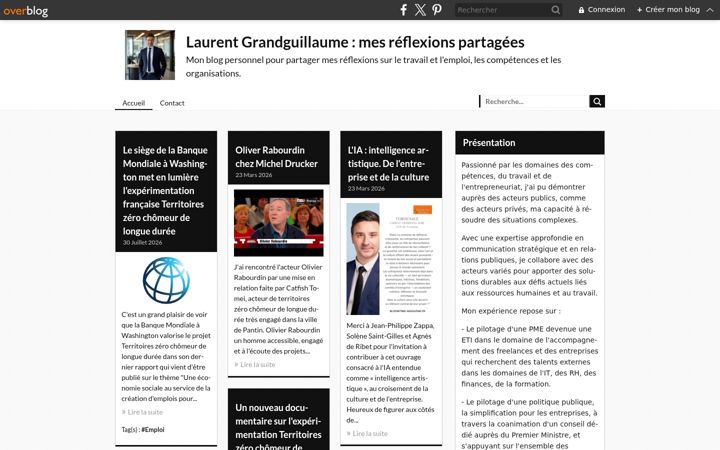Screen dimensions: 720x450
Task: Open the Un nouveau documentaire article title
Action: point(279,428)
